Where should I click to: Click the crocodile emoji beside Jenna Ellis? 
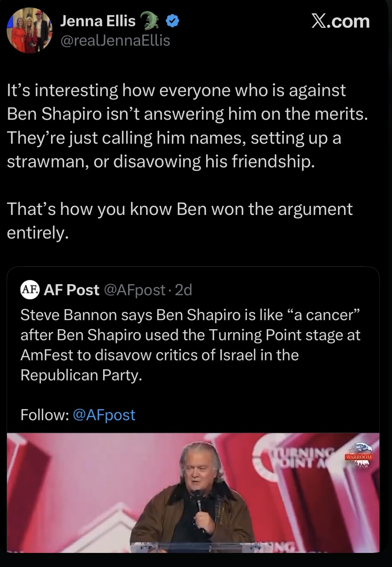point(150,21)
